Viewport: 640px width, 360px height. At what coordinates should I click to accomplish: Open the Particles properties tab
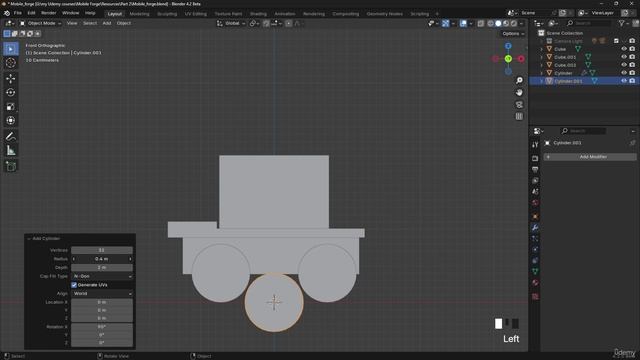tap(535, 238)
